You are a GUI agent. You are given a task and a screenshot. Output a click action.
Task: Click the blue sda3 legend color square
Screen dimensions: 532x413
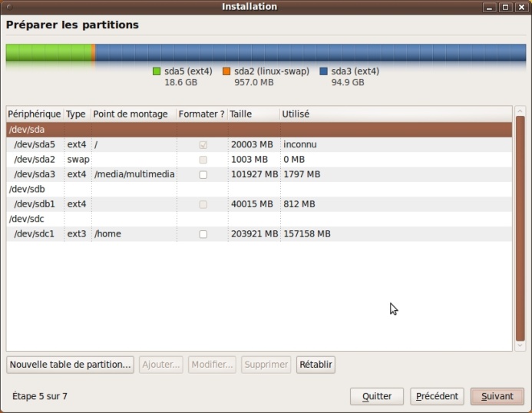(x=324, y=71)
